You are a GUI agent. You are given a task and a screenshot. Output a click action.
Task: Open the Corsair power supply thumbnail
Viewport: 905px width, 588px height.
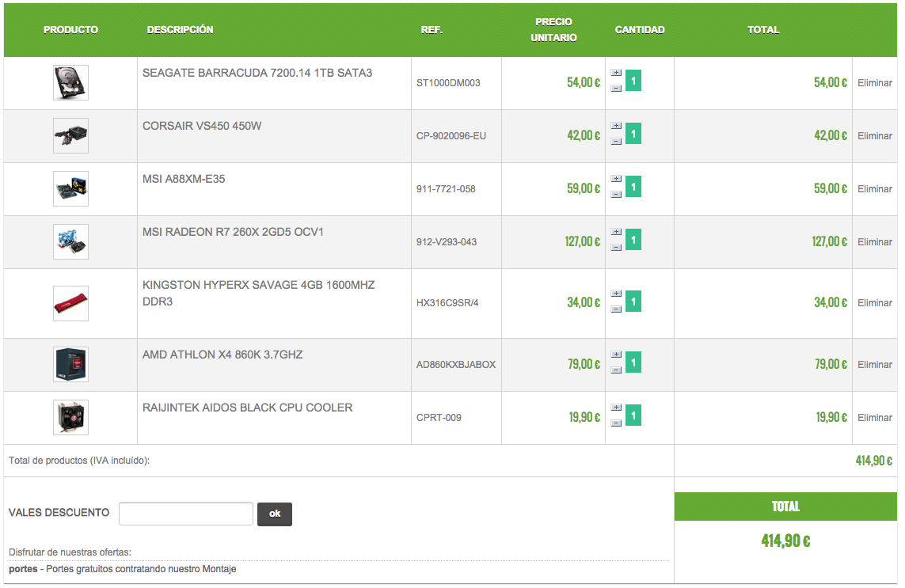pos(70,135)
